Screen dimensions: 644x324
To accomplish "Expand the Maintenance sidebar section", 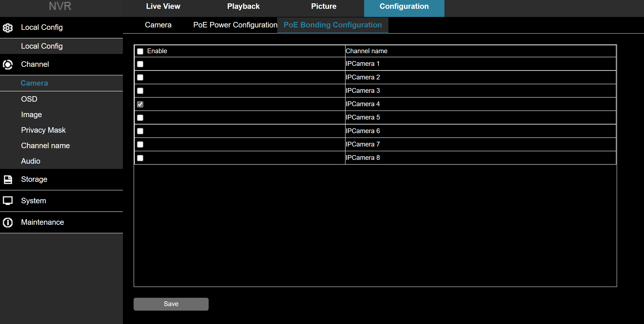I will coord(42,222).
